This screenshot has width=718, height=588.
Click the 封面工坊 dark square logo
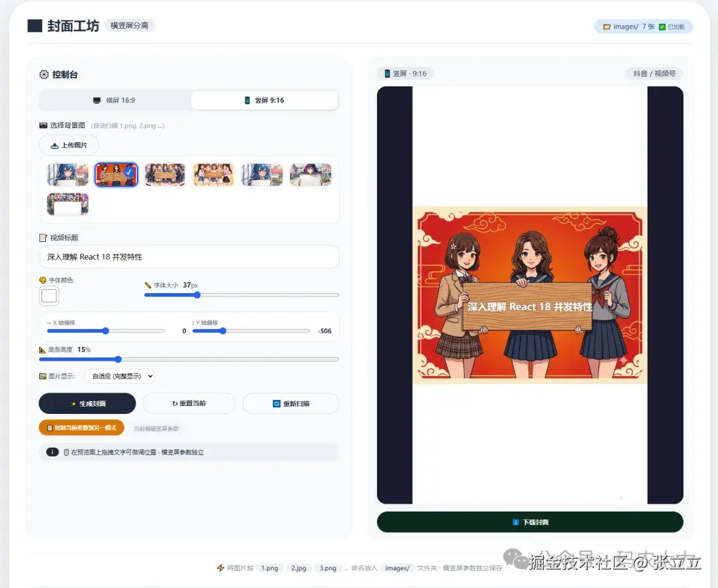tap(35, 26)
